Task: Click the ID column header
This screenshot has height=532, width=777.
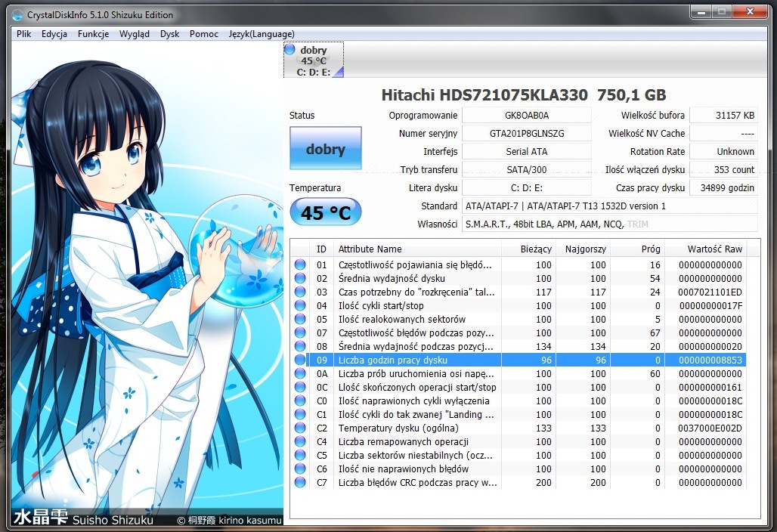Action: [321, 249]
